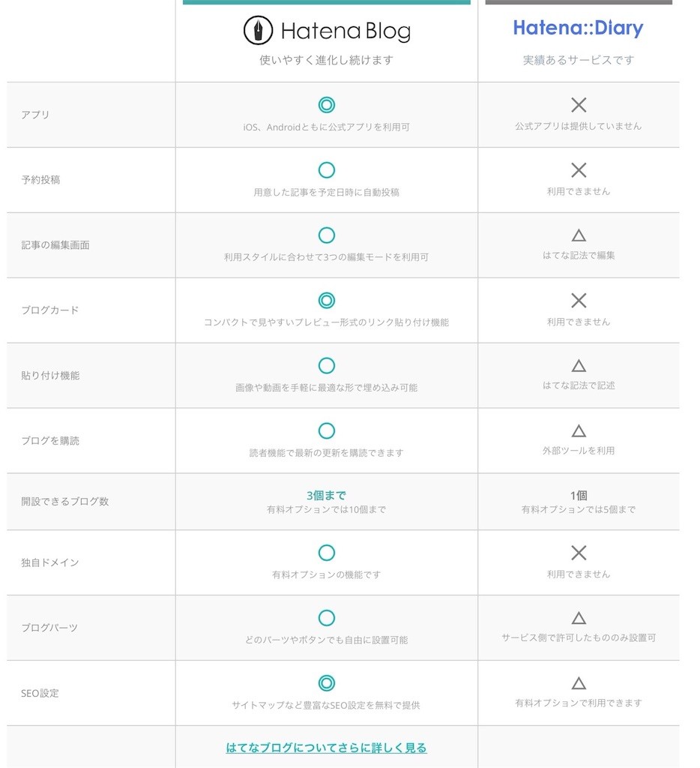The image size is (700, 768).
Task: Click the Hatena::Diary logo
Action: tap(578, 28)
